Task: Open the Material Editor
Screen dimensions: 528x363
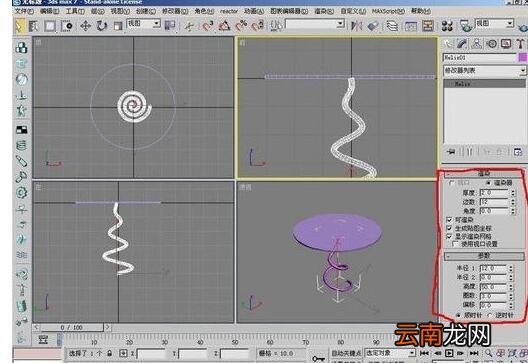Action: pyautogui.click(x=447, y=26)
